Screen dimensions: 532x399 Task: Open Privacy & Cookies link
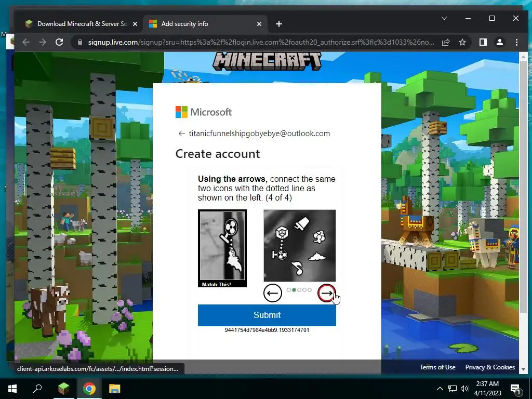(490, 367)
